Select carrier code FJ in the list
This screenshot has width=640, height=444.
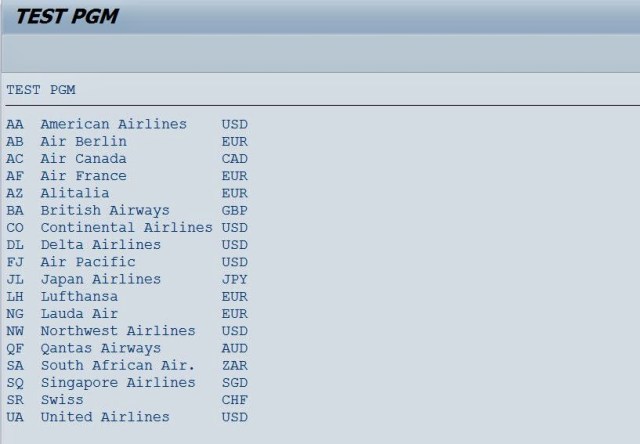pyautogui.click(x=15, y=262)
